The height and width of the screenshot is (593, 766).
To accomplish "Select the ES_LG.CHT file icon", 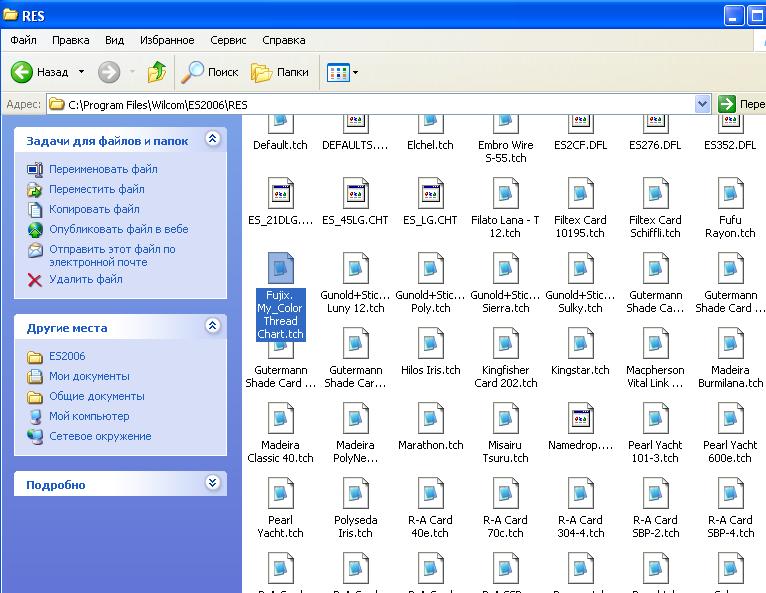I will (430, 193).
